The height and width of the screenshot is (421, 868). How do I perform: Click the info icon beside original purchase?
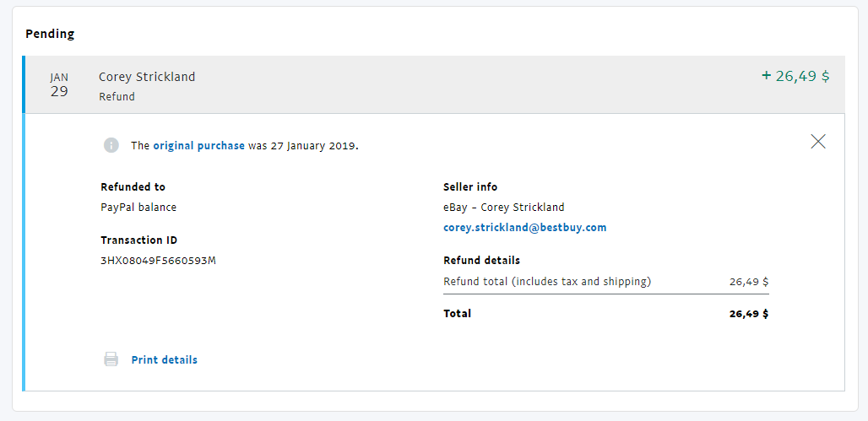(x=111, y=145)
